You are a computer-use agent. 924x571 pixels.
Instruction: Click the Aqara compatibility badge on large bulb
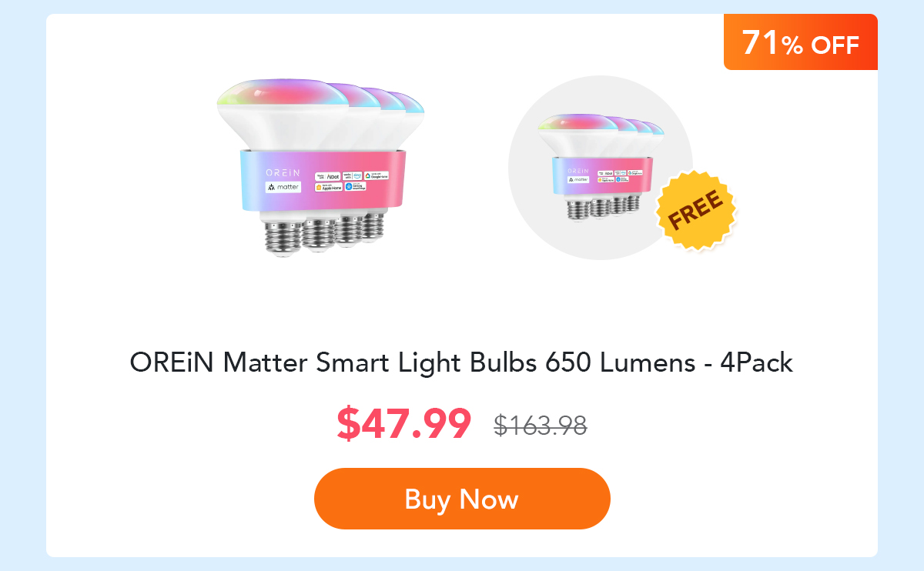point(327,176)
